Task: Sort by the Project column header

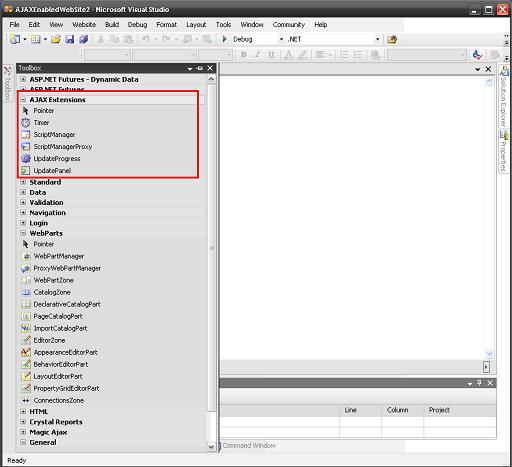Action: 460,410
